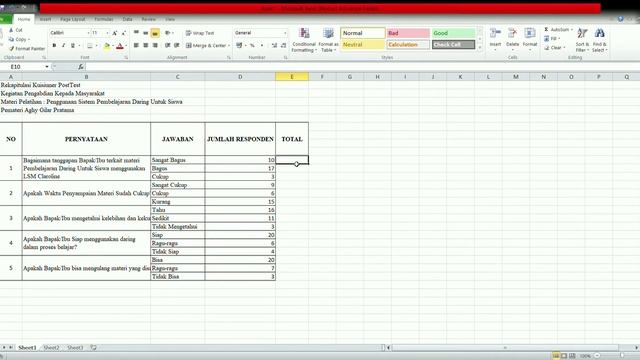
Task: Open the Clear dropdown in Editing
Action: pyautogui.click(x=555, y=48)
